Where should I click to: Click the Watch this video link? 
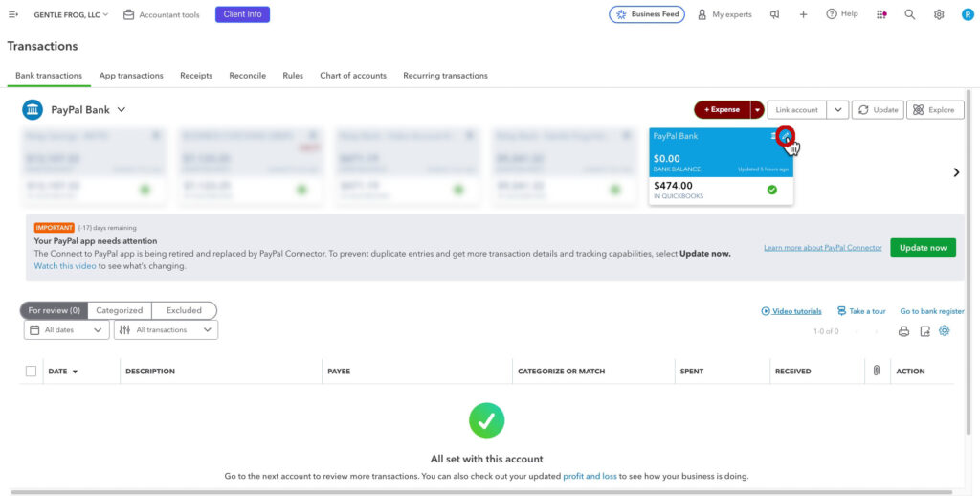click(x=65, y=266)
